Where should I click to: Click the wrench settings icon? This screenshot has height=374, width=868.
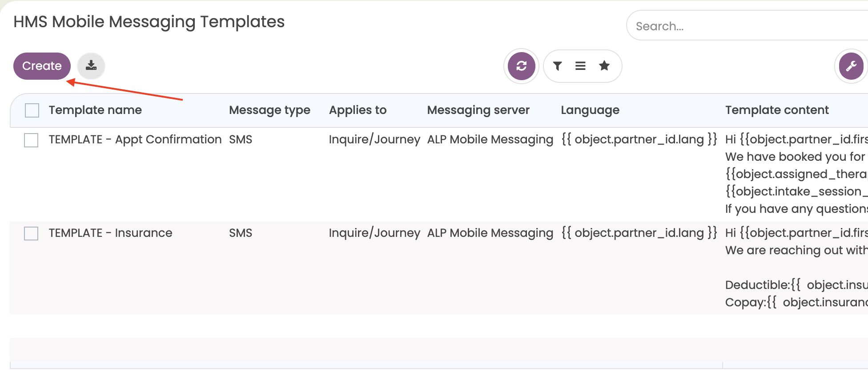point(851,66)
